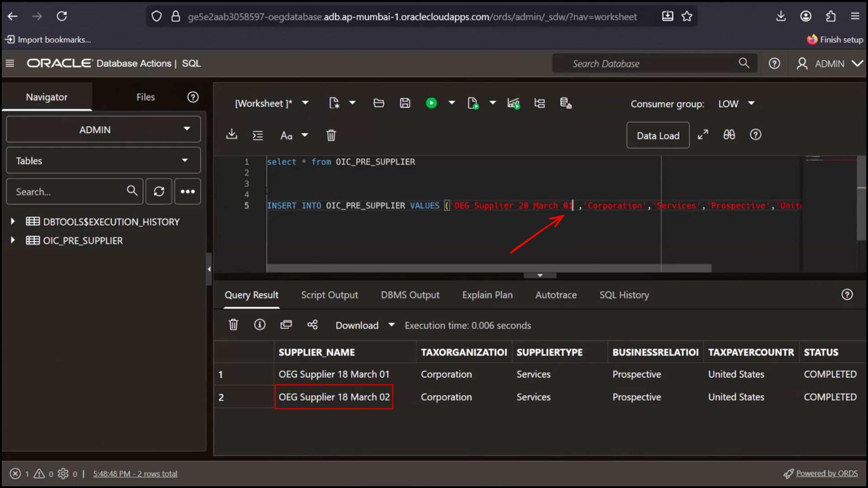Open the Explain Plan chart icon
The height and width of the screenshot is (488, 868).
tap(513, 103)
